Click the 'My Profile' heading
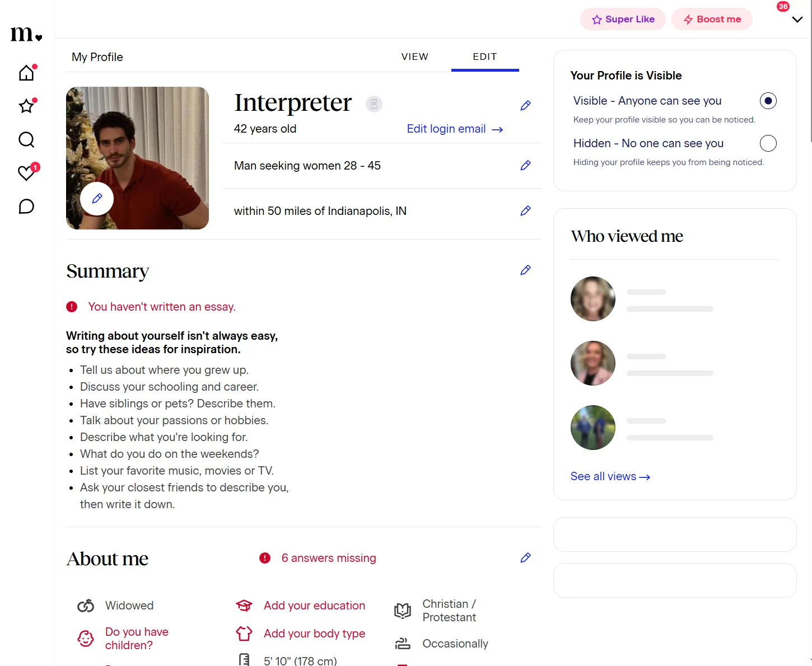This screenshot has height=666, width=812. click(97, 57)
